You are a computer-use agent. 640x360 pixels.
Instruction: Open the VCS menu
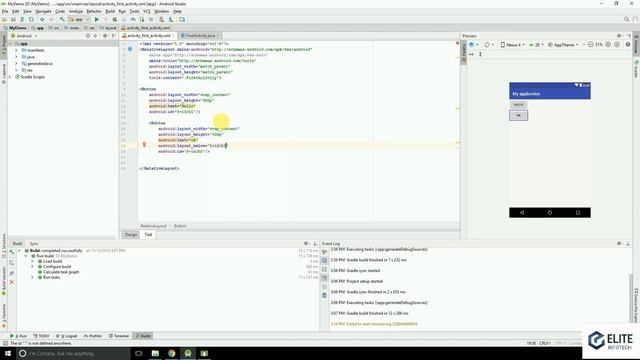147,11
